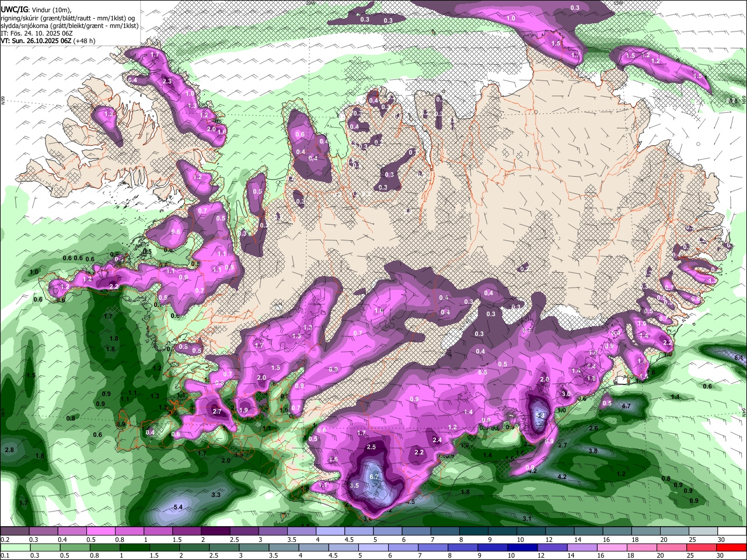Click the 4.7 precipitation value label
The image size is (747, 560).
(626, 405)
